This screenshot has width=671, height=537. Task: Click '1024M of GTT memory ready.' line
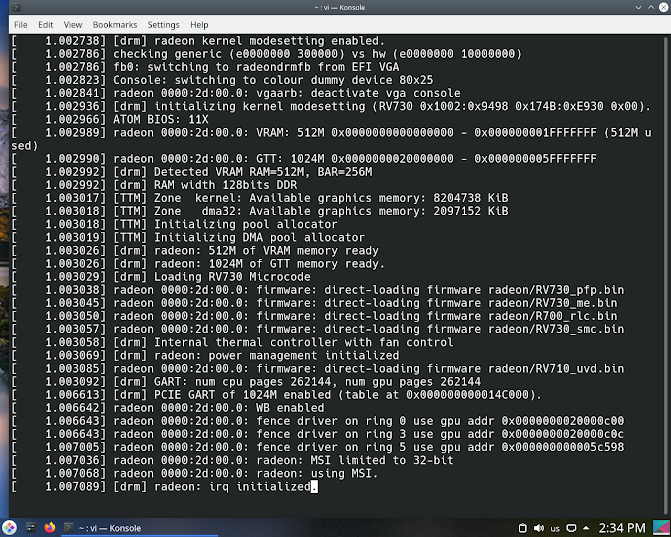pos(249,264)
